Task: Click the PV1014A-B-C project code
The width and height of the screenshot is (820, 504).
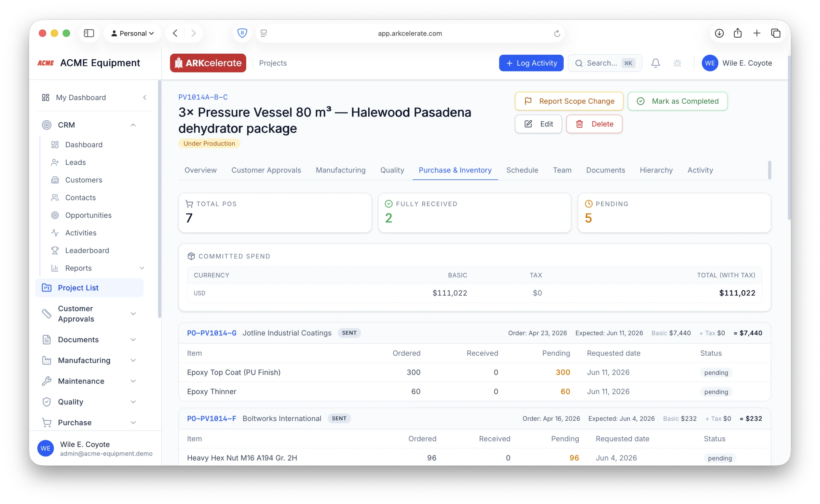Action: (203, 97)
